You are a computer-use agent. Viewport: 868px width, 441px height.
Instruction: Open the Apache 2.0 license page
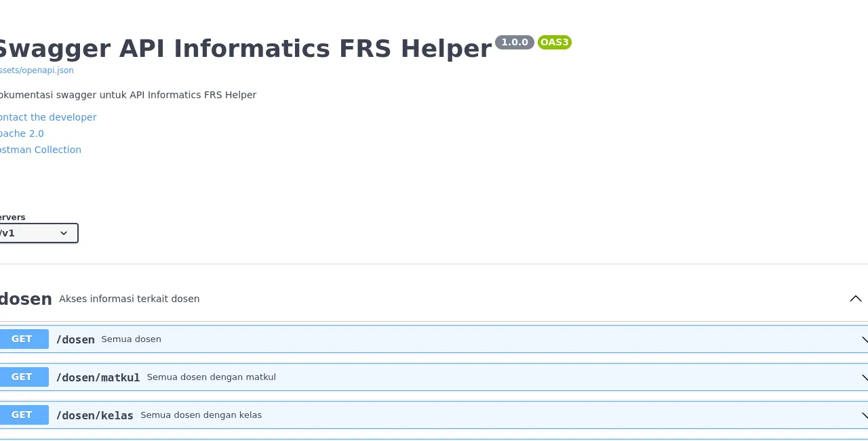(x=22, y=133)
